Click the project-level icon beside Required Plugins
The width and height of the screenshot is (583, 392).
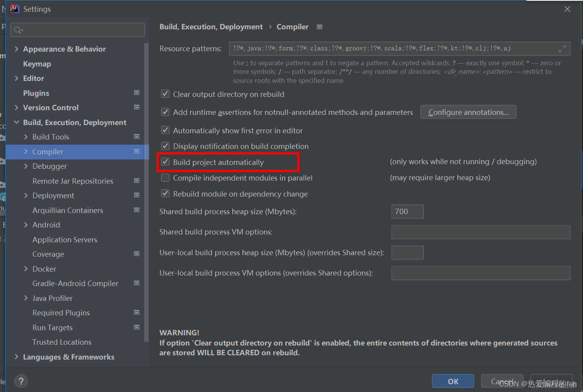click(137, 312)
